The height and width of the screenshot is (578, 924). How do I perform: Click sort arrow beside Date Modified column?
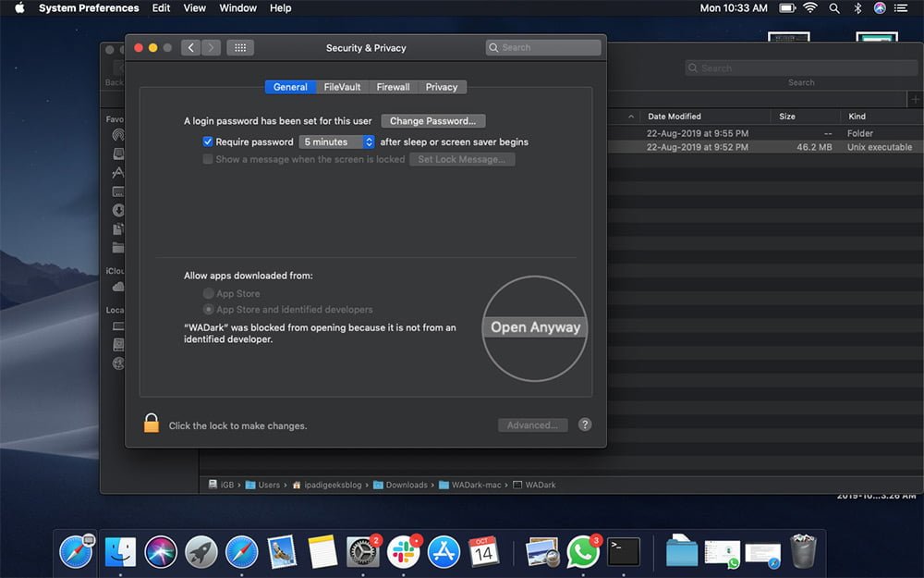click(x=631, y=117)
